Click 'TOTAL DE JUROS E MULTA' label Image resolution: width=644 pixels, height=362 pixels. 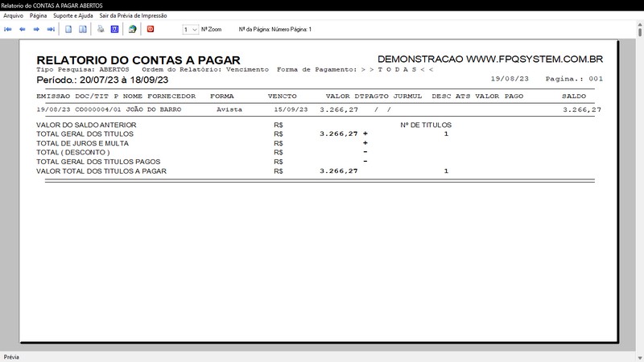83,143
